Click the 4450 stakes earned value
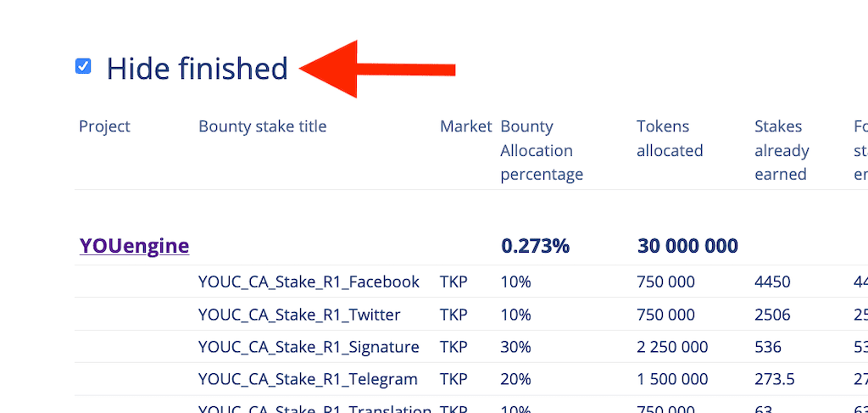The height and width of the screenshot is (413, 868). tap(772, 282)
